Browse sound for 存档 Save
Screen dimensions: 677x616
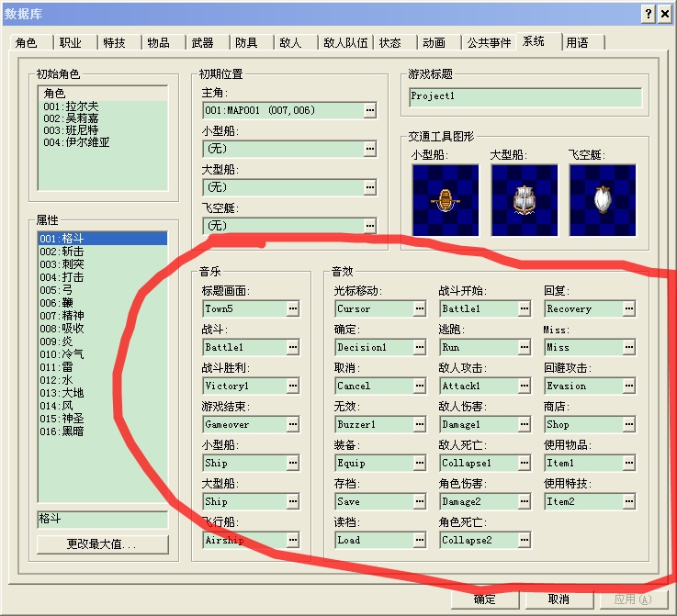click(419, 501)
